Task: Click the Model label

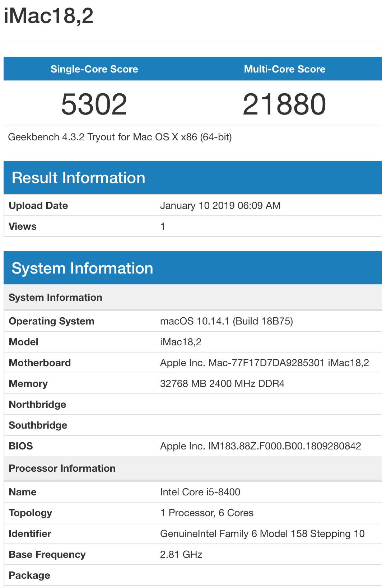Action: point(24,342)
